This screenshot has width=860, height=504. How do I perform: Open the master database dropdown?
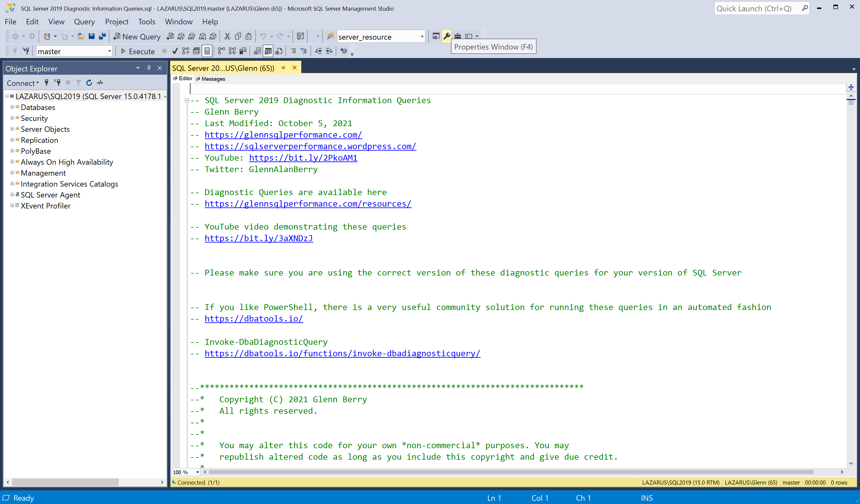[109, 51]
